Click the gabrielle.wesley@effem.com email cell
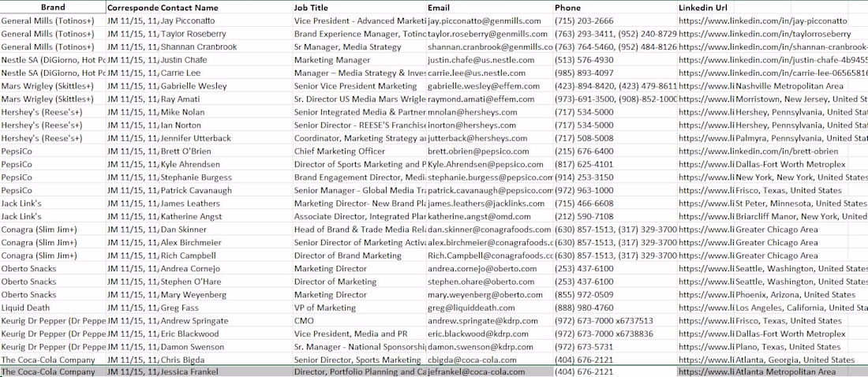 [x=490, y=86]
